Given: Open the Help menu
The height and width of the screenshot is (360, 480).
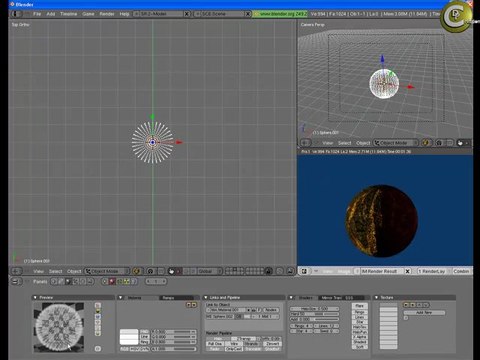Looking at the screenshot, I should pyautogui.click(x=124, y=14).
